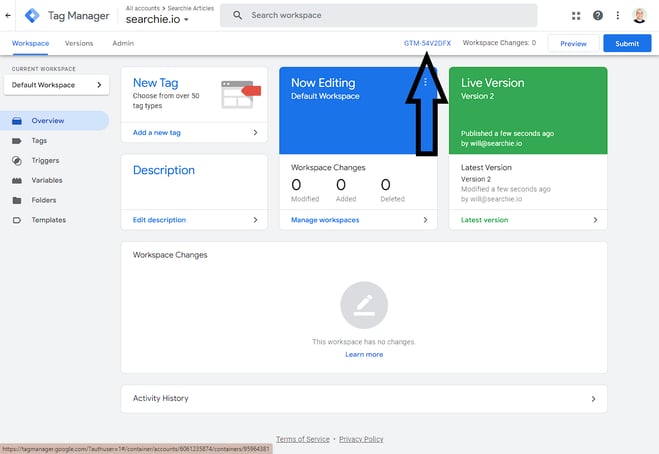659x454 pixels.
Task: Open the user profile avatar
Action: 639,16
